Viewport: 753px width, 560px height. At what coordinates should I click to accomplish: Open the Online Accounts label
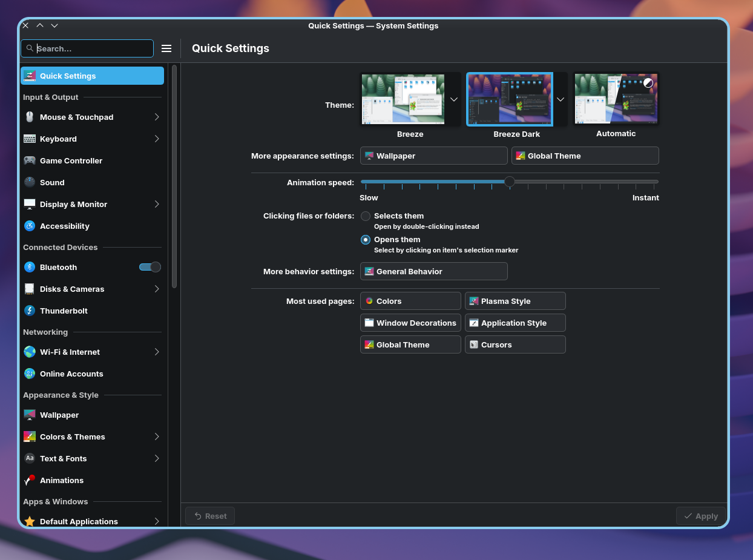pos(71,374)
